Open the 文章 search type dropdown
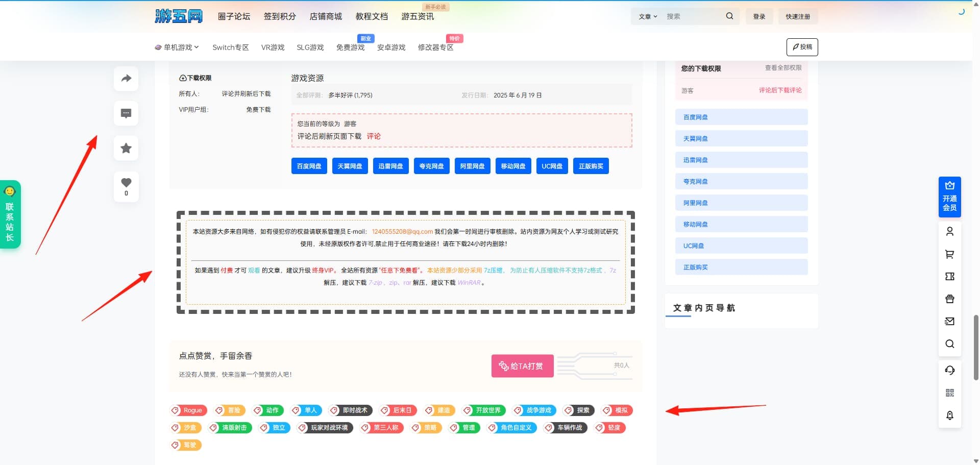This screenshot has width=980, height=465. coord(648,16)
